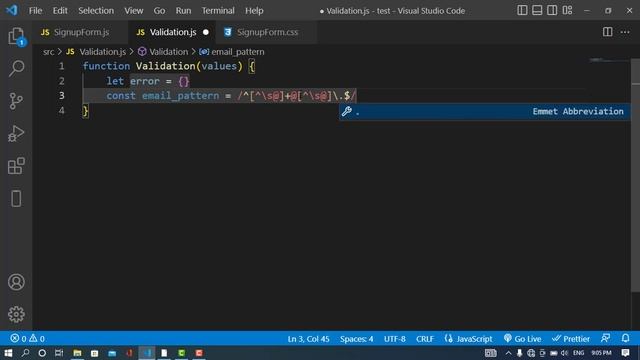Open the Extensions view

point(16,166)
